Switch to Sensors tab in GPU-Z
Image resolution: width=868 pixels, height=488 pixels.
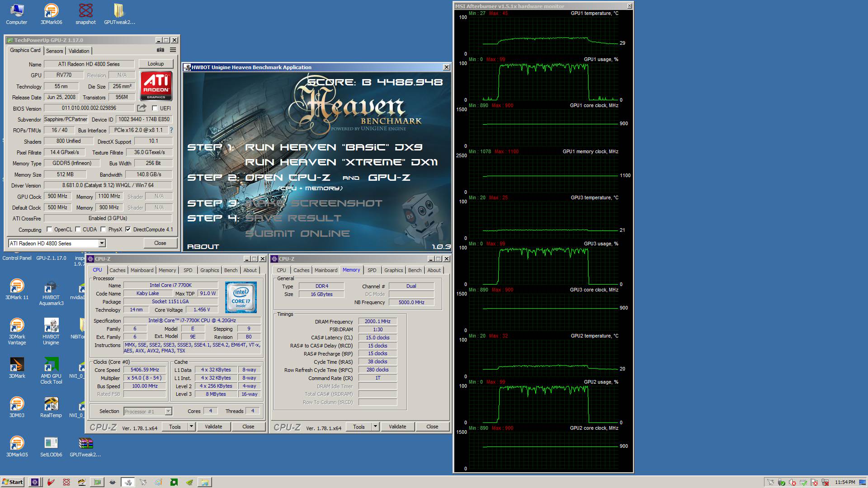pos(54,51)
